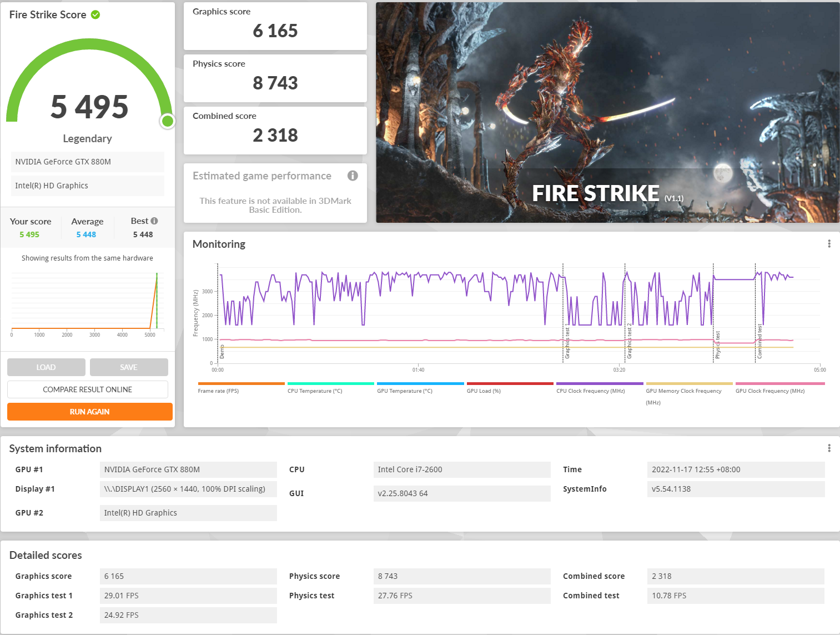Image resolution: width=840 pixels, height=635 pixels.
Task: Click the Graphics test 2 result 24.92 FPS
Action: click(x=188, y=615)
